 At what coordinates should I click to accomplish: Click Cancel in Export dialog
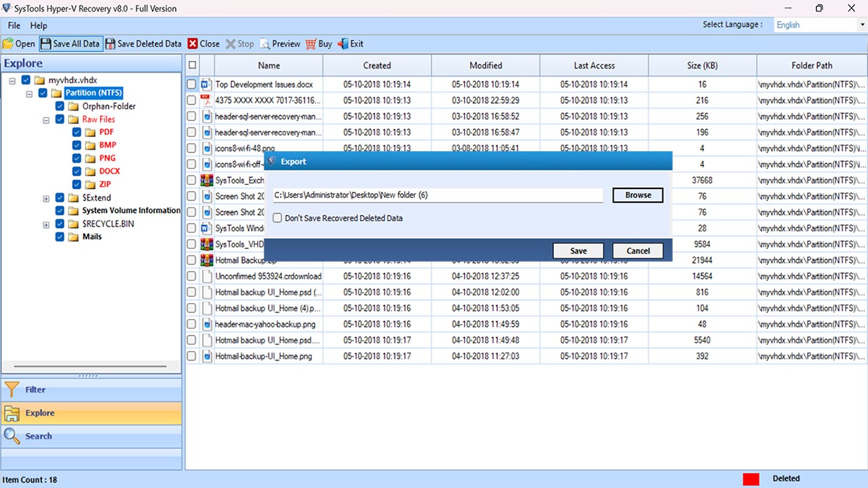tap(637, 251)
